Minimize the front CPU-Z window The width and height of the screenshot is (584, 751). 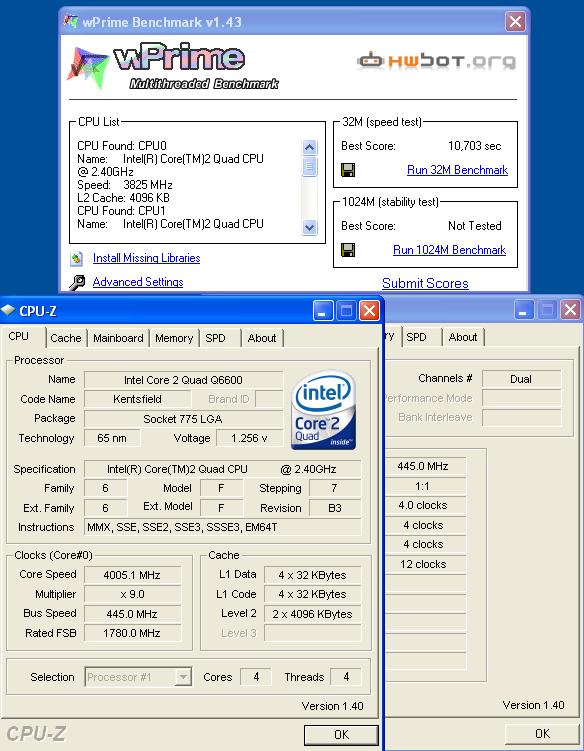click(323, 311)
